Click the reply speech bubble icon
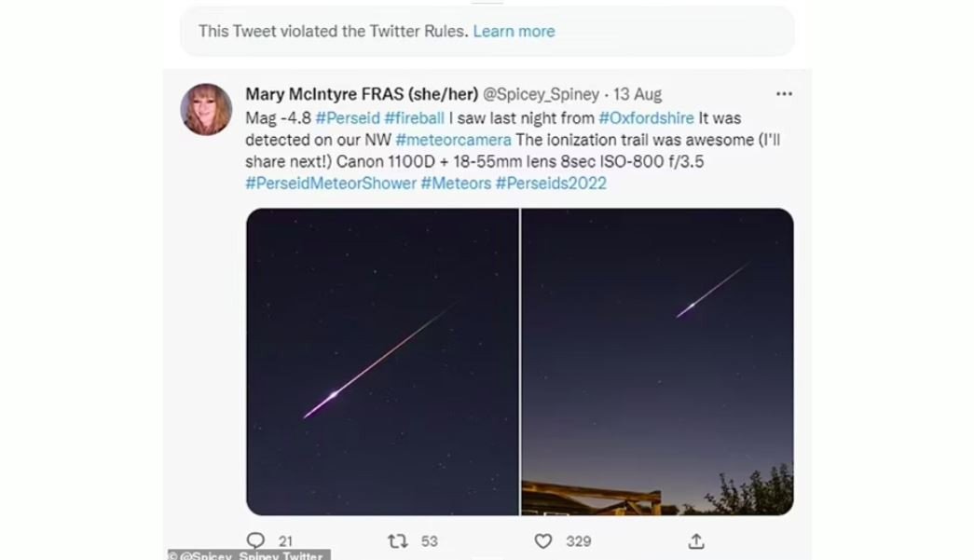974x560 pixels. pyautogui.click(x=255, y=540)
